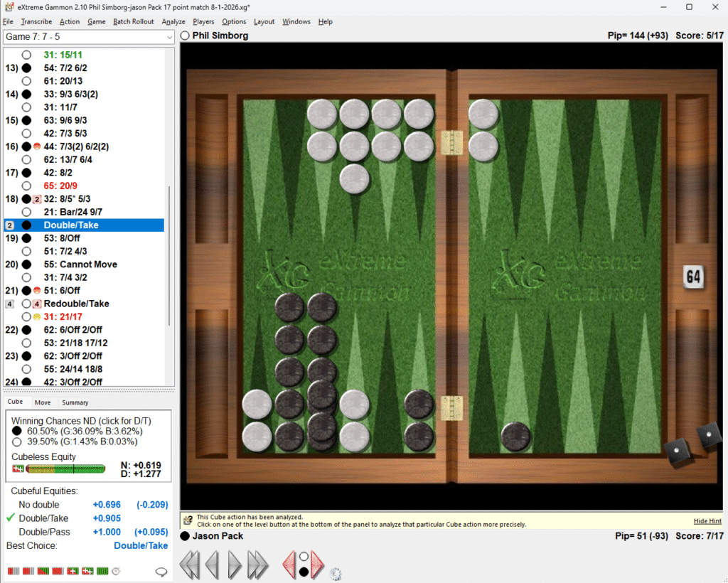Viewport: 728px width, 583px height.
Task: Click the single-plus XG Roller+ level button
Action: (73, 571)
